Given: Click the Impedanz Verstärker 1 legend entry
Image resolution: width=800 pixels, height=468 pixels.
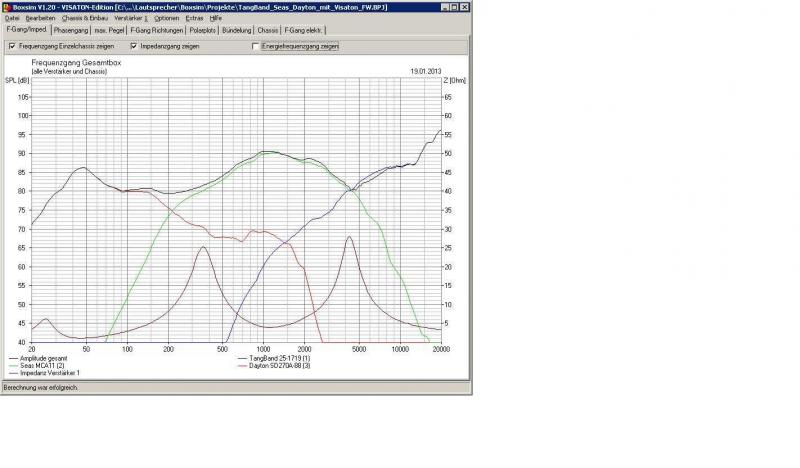Looking at the screenshot, I should point(44,373).
